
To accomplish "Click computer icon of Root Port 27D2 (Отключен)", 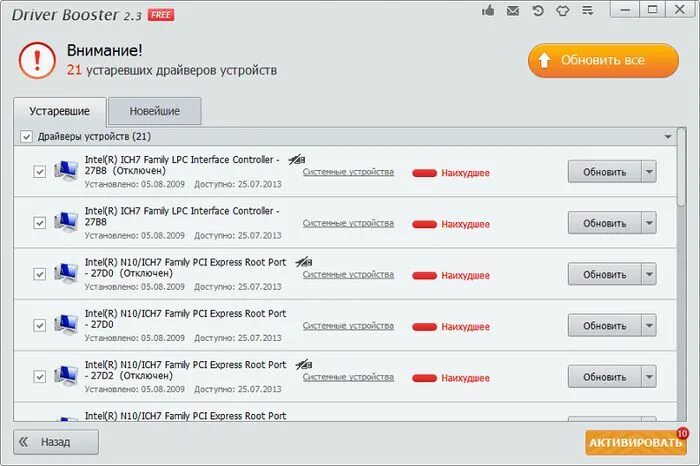I will click(67, 377).
